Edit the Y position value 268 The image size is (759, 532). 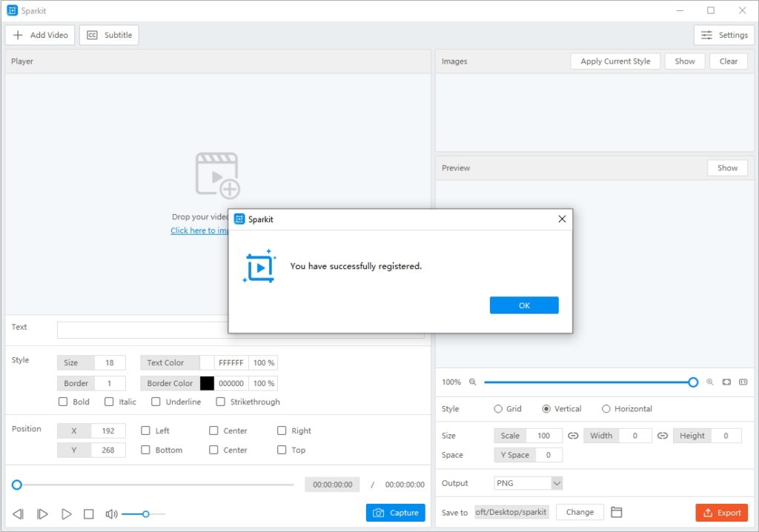tap(108, 450)
